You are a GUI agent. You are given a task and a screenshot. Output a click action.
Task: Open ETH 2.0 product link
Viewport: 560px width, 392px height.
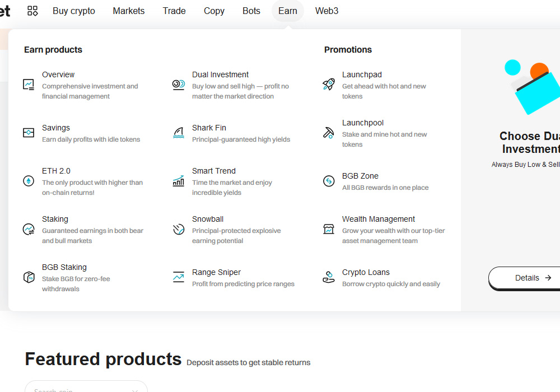pyautogui.click(x=56, y=171)
